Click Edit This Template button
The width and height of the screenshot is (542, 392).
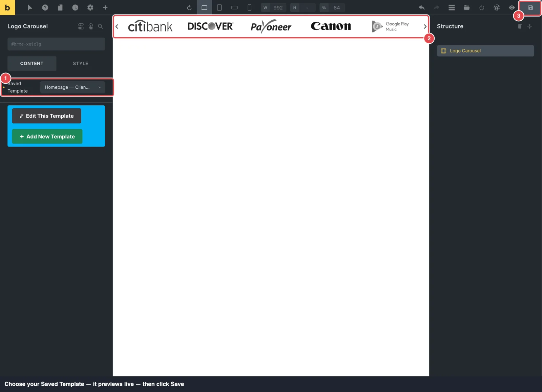[47, 116]
